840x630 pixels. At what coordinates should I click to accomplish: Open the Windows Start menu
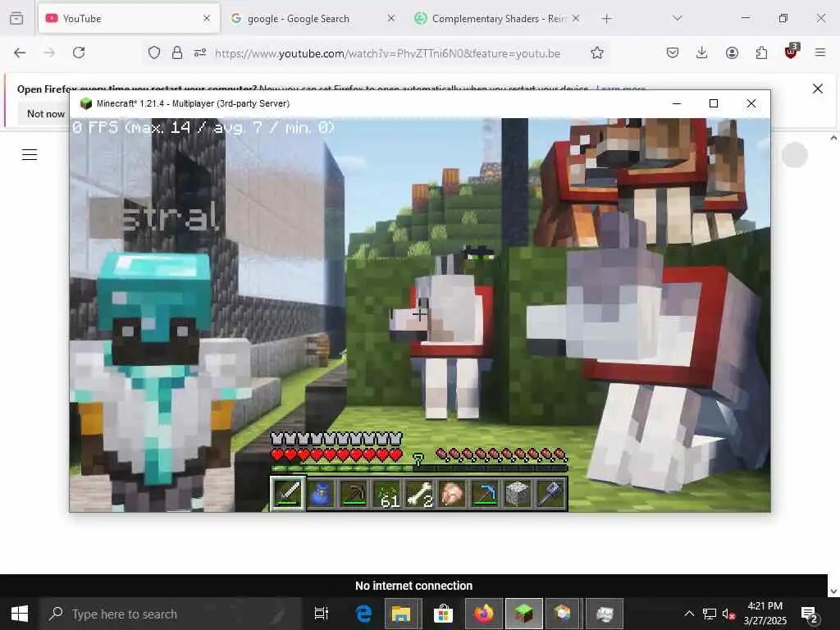pyautogui.click(x=20, y=614)
